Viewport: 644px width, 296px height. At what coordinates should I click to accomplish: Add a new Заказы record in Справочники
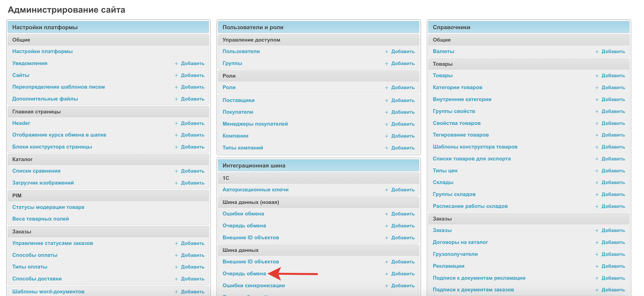[x=613, y=230]
